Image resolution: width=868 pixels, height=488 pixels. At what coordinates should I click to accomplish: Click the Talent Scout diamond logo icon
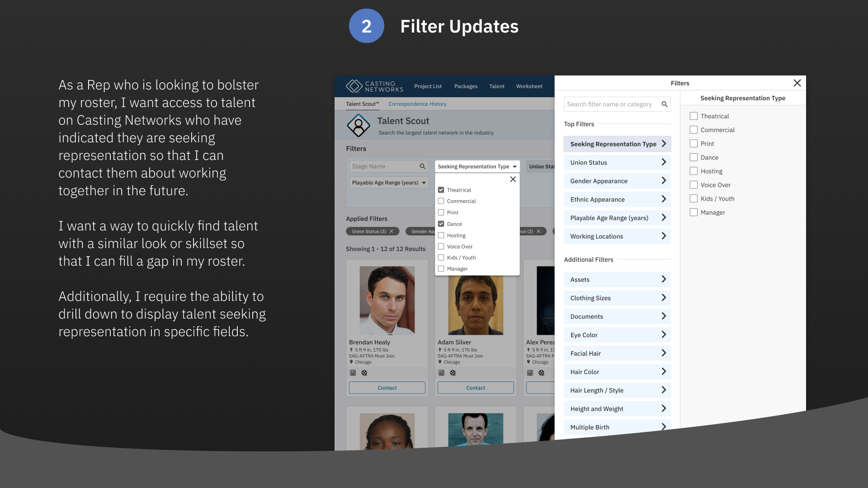[359, 125]
